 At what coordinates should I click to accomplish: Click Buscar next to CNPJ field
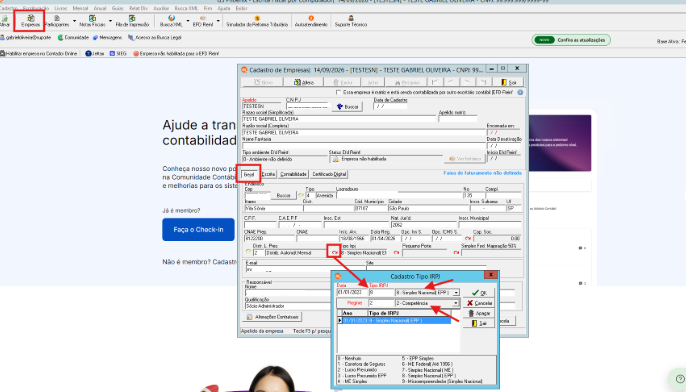coord(347,106)
